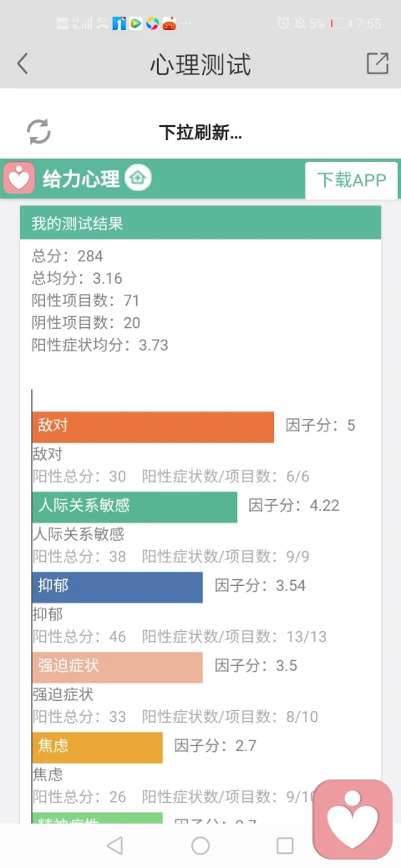
Task: Open the share/external link icon
Action: tap(378, 63)
